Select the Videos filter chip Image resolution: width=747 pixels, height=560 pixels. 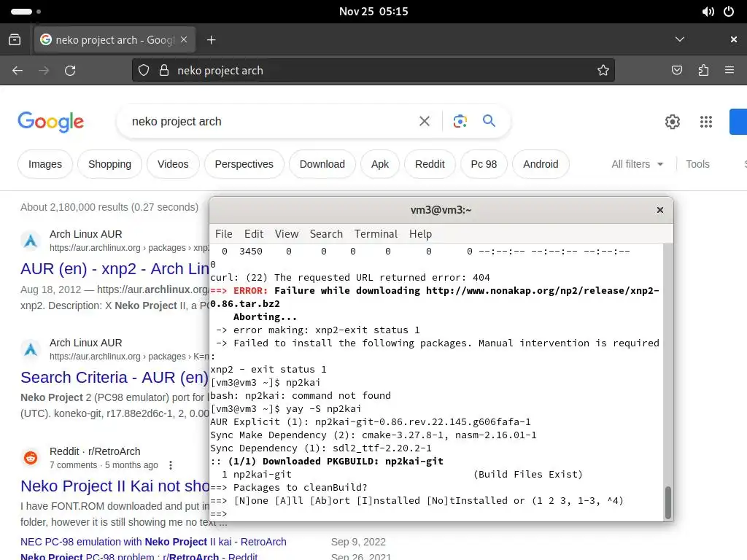[173, 164]
